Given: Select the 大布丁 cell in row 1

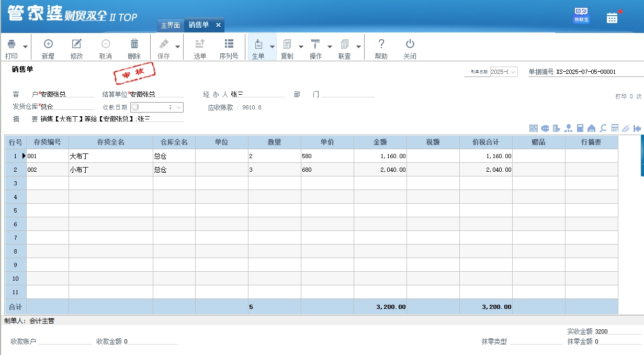Looking at the screenshot, I should (111, 156).
